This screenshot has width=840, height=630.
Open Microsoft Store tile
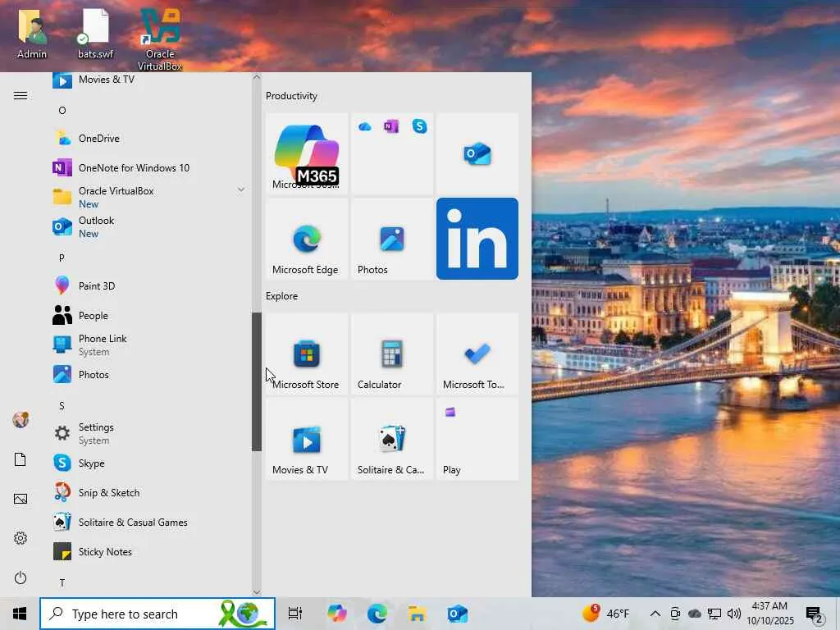click(x=306, y=354)
